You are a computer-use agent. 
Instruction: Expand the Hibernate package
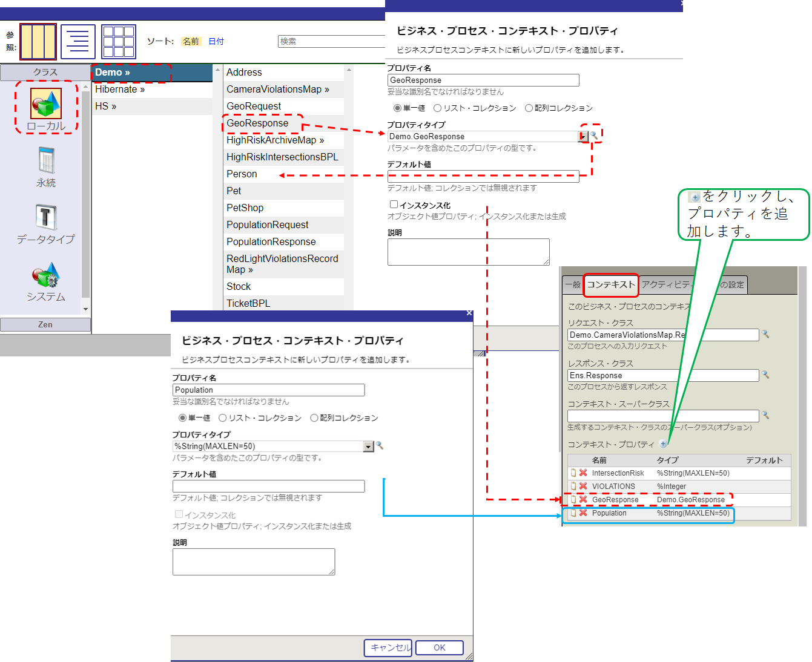[x=120, y=90]
